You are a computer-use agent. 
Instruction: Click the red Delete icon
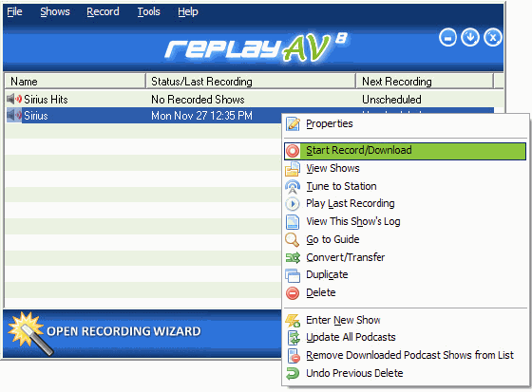[x=293, y=293]
